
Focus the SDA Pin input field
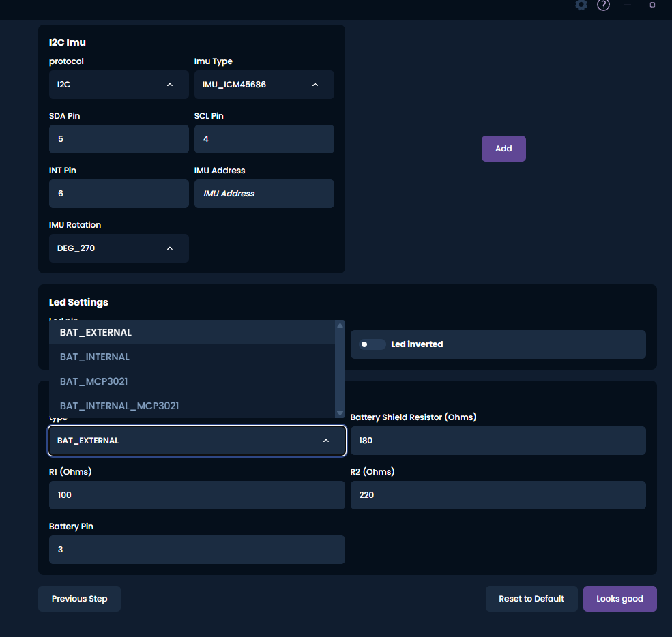point(119,139)
